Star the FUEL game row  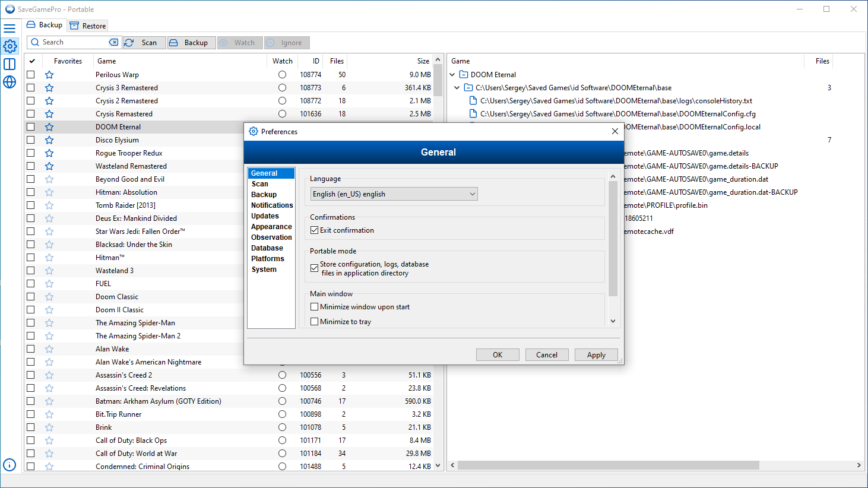[49, 284]
